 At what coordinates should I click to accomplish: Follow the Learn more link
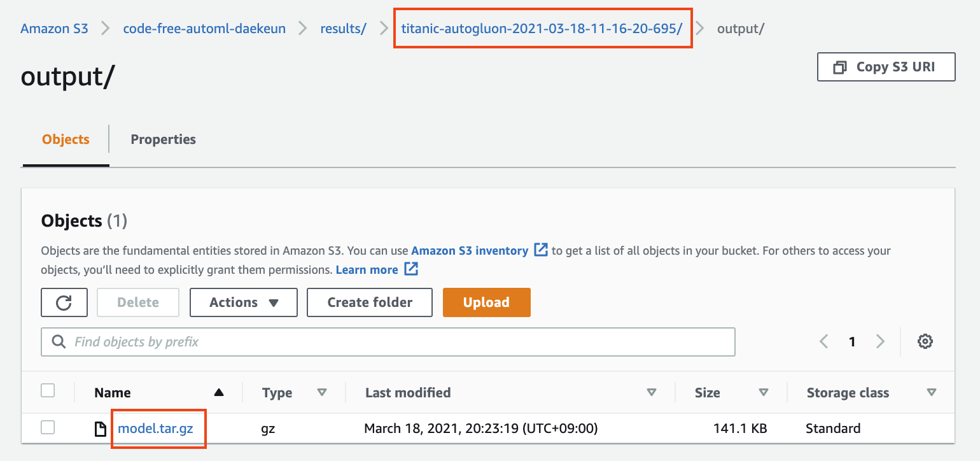pos(367,269)
